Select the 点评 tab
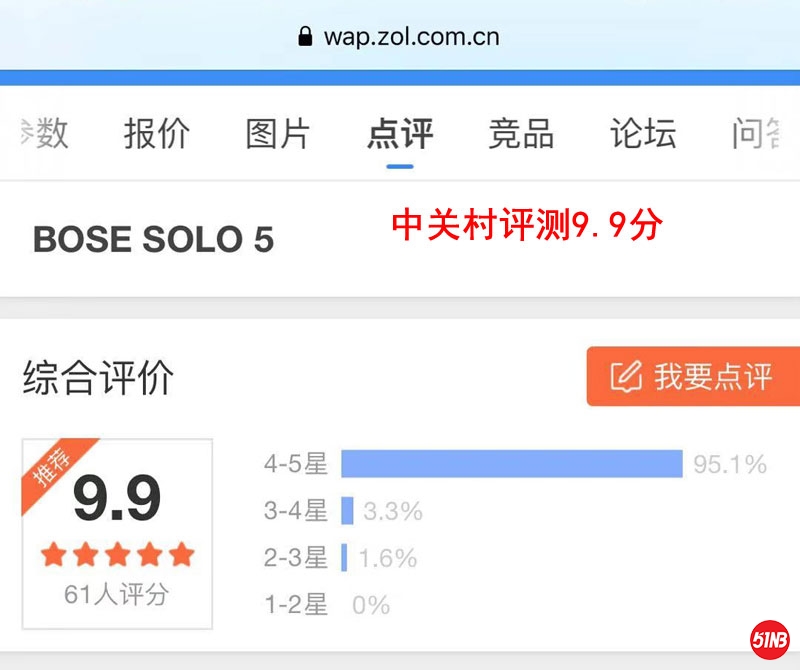This screenshot has height=670, width=800. coord(400,133)
